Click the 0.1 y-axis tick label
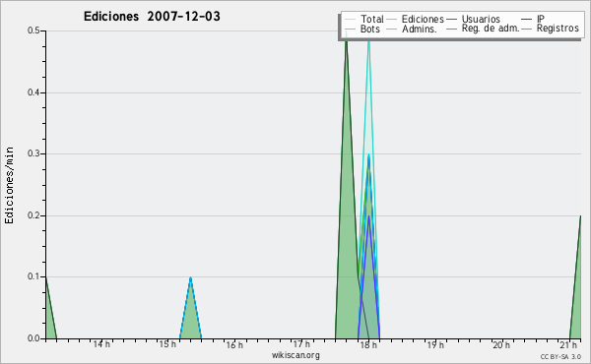Image resolution: width=591 pixels, height=364 pixels. (34, 276)
